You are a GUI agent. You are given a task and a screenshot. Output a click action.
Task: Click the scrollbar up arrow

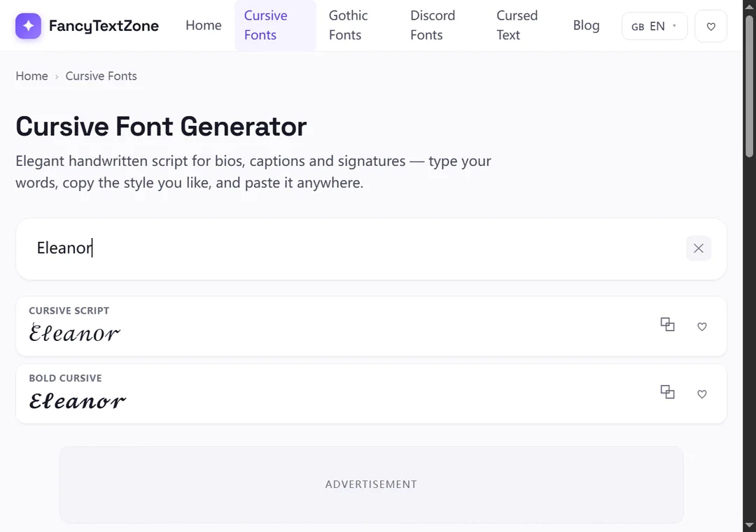pos(749,6)
